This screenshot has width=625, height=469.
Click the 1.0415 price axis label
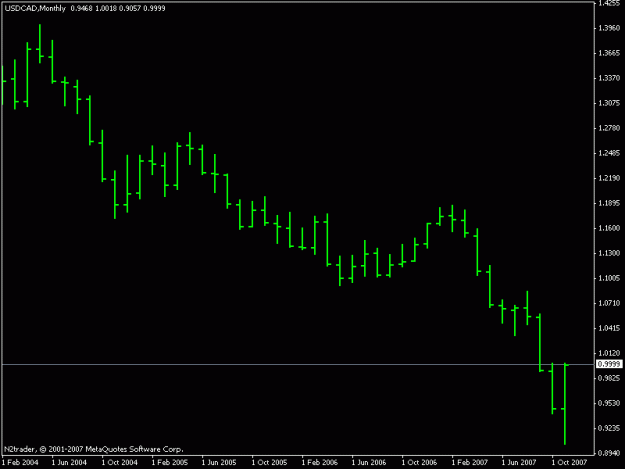point(609,328)
